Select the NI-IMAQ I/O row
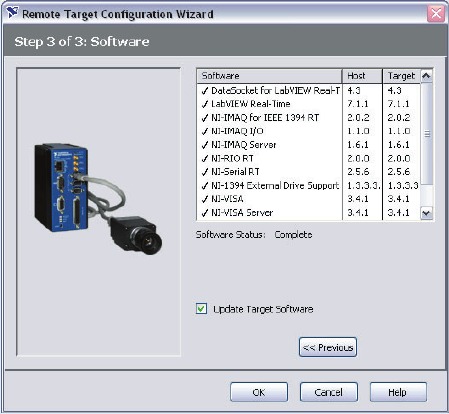 click(x=309, y=131)
